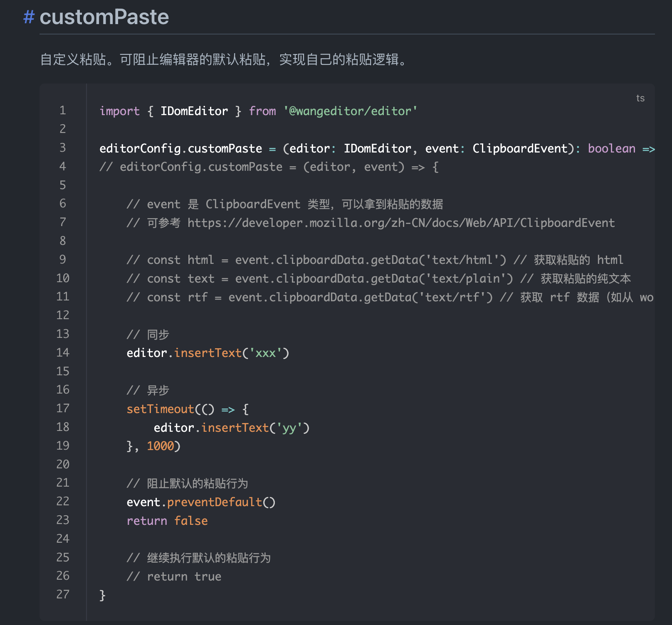Click the developer.mozilla.org URL comment
This screenshot has height=625, width=672.
click(371, 223)
